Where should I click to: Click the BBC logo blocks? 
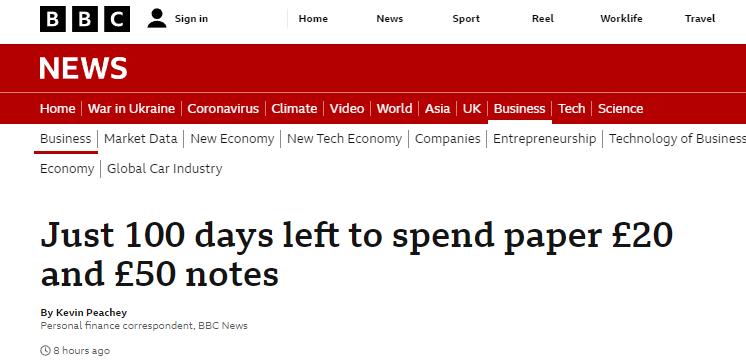point(85,19)
